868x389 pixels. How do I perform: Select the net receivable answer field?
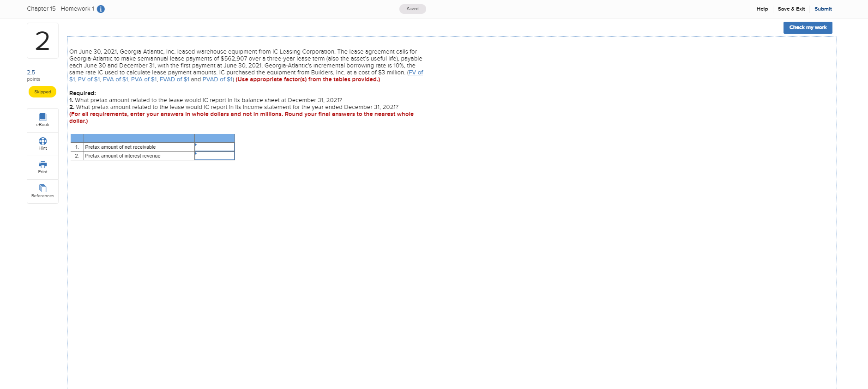215,147
